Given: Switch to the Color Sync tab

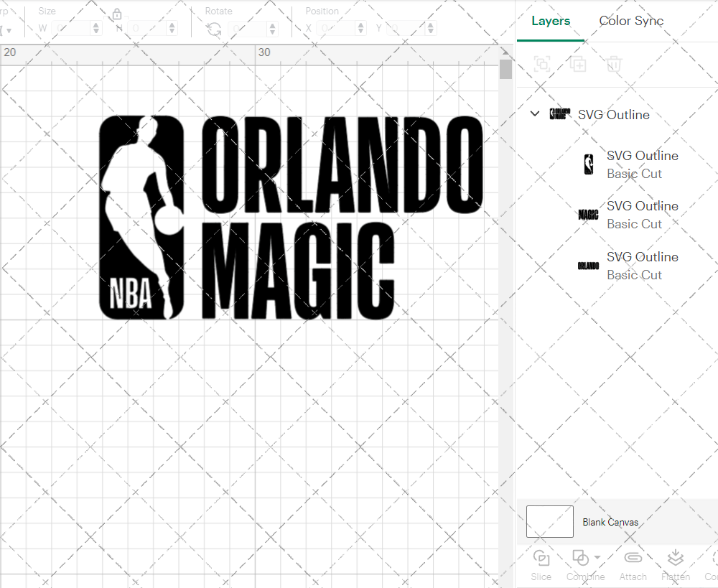Looking at the screenshot, I should (x=631, y=21).
